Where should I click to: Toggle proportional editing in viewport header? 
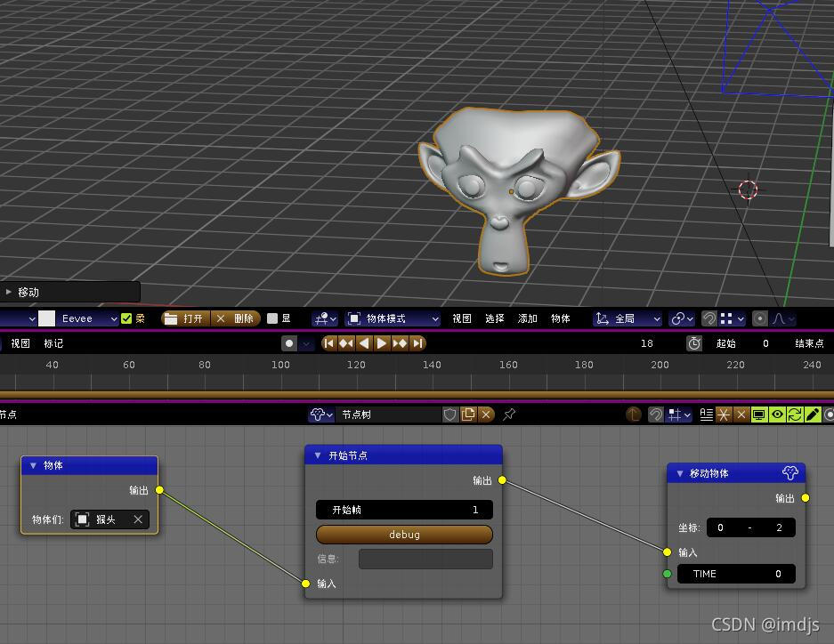[760, 318]
